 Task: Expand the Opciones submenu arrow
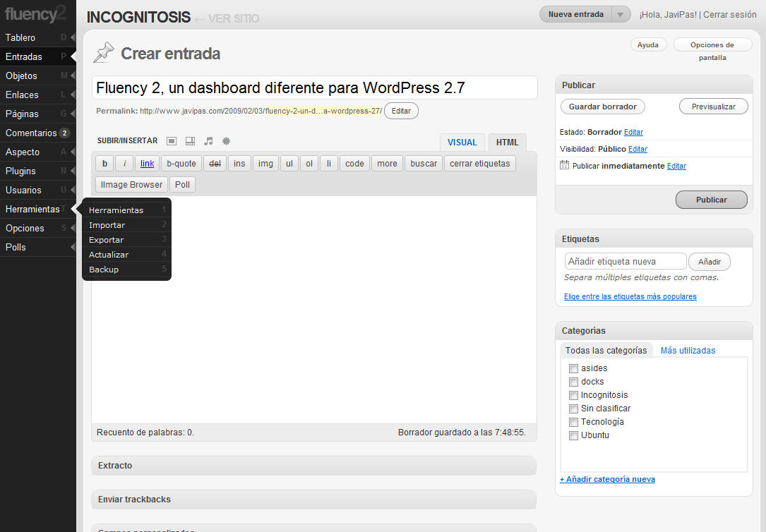coord(73,228)
